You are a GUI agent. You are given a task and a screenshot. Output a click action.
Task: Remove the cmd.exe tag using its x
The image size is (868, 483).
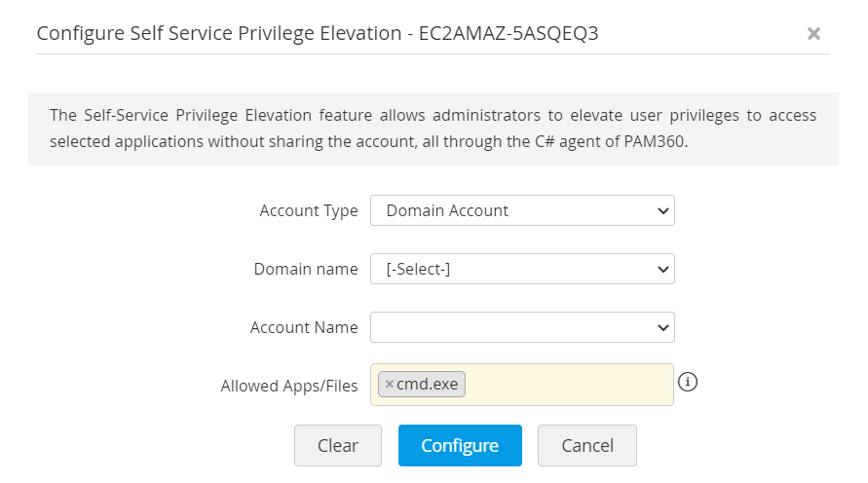click(390, 385)
